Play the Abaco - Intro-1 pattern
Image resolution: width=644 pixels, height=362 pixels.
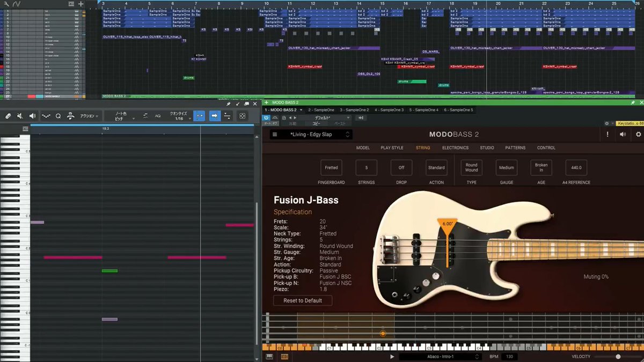pos(392,357)
